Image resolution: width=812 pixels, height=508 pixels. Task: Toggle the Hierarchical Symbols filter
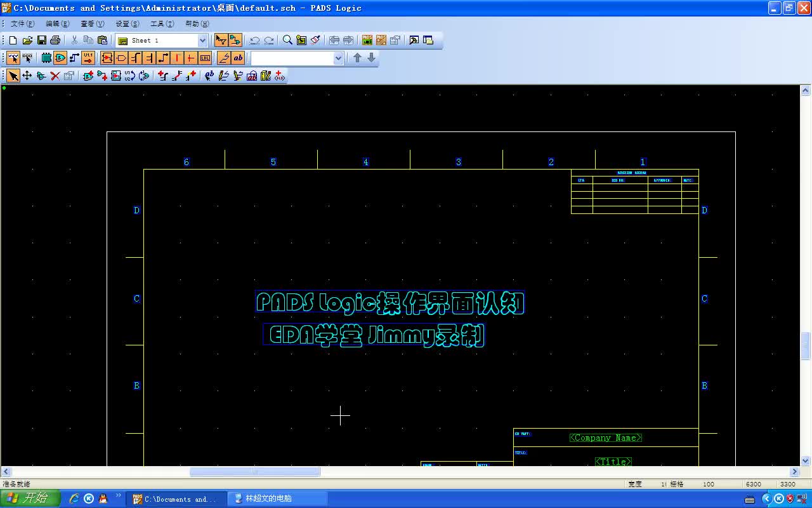click(x=107, y=58)
